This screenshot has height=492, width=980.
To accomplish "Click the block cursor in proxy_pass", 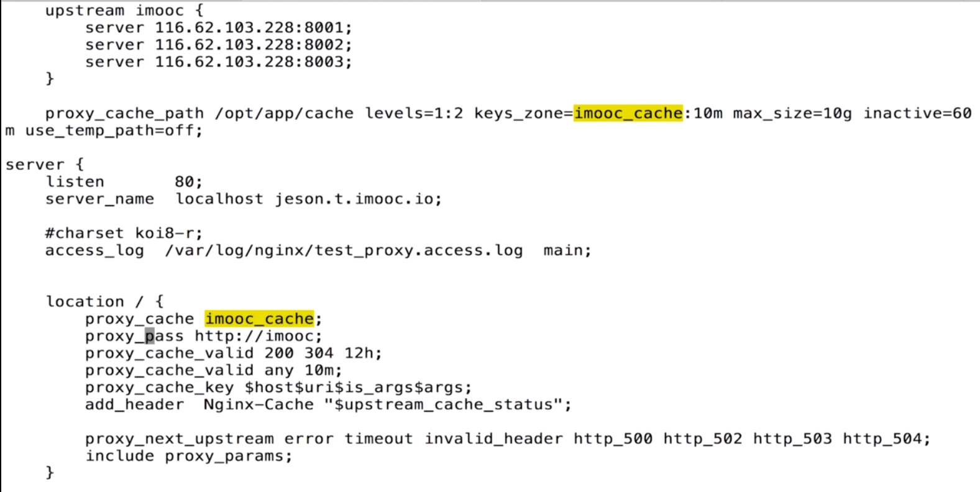I will (150, 336).
